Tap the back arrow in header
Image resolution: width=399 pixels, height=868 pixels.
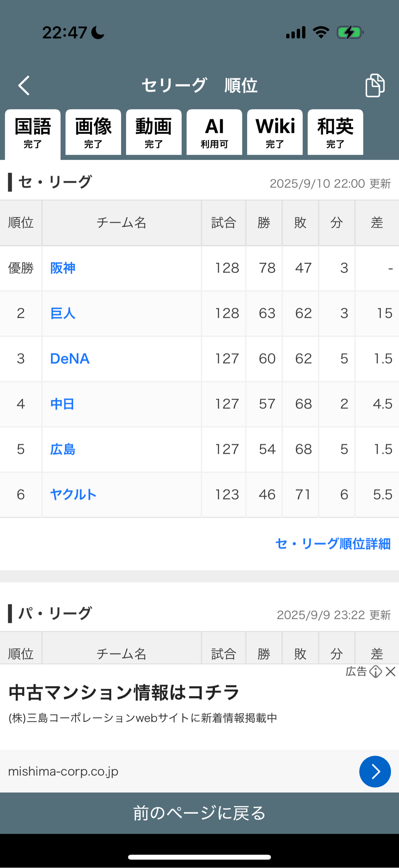point(24,86)
